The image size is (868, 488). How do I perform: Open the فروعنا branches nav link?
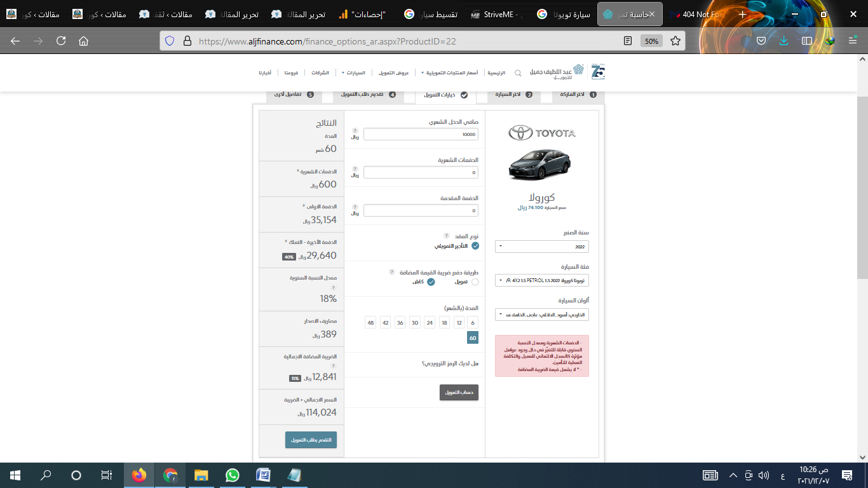point(292,73)
